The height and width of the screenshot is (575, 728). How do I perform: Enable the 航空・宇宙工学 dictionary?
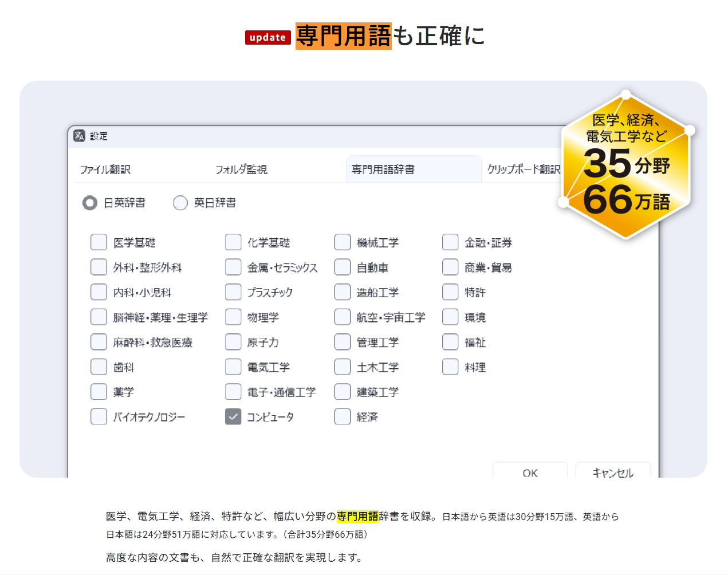tap(342, 317)
